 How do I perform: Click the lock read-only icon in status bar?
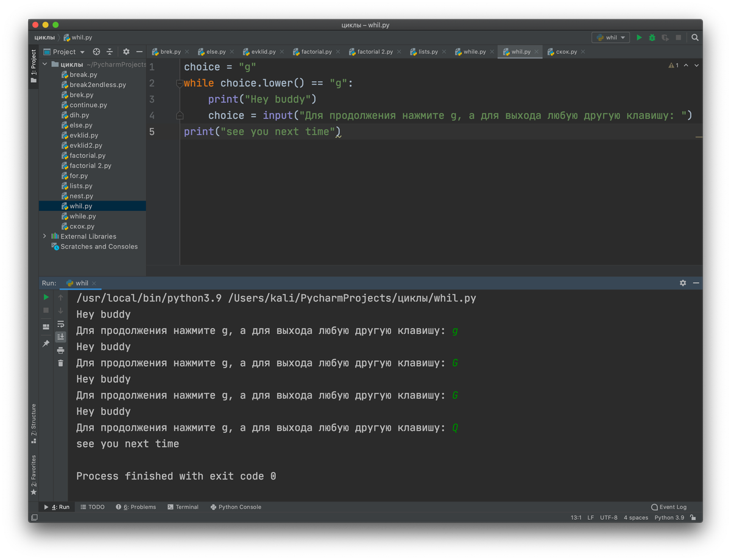click(693, 517)
